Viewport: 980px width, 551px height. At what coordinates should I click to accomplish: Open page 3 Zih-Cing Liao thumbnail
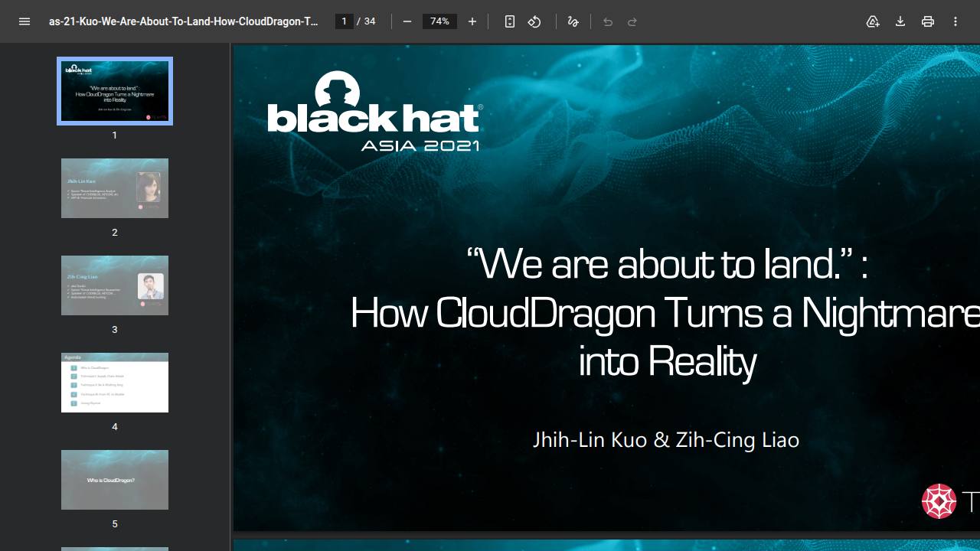click(115, 285)
